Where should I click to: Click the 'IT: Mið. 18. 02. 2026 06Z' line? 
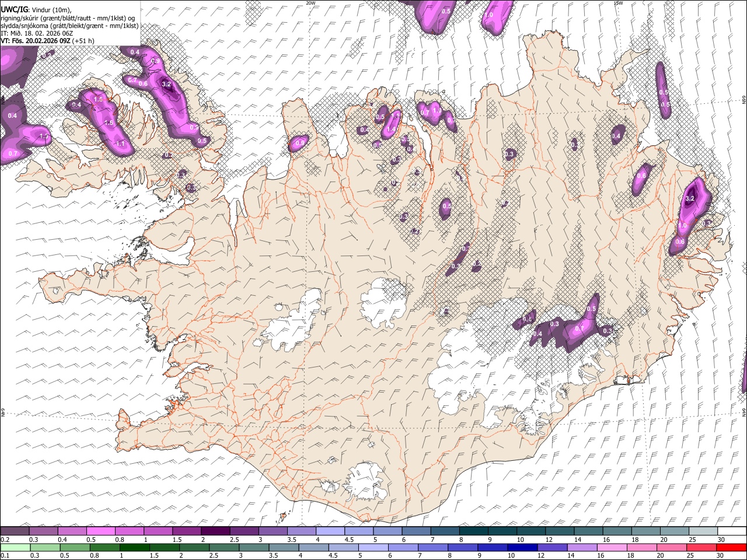coord(37,33)
